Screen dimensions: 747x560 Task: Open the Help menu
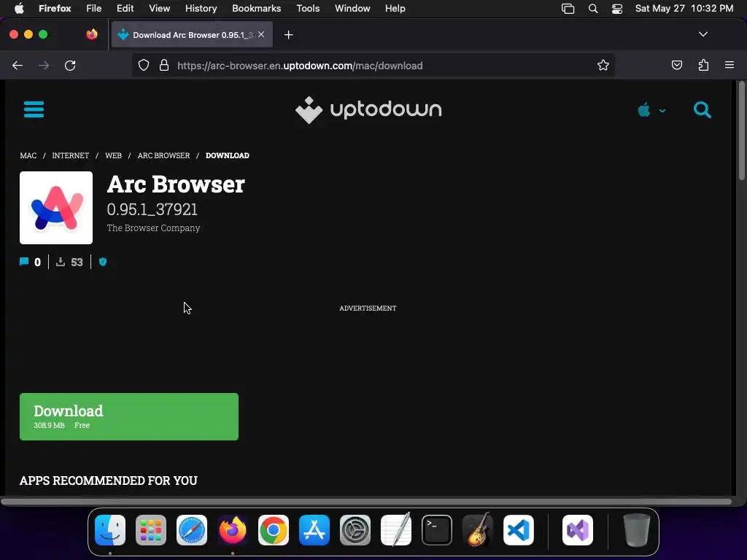pyautogui.click(x=395, y=8)
